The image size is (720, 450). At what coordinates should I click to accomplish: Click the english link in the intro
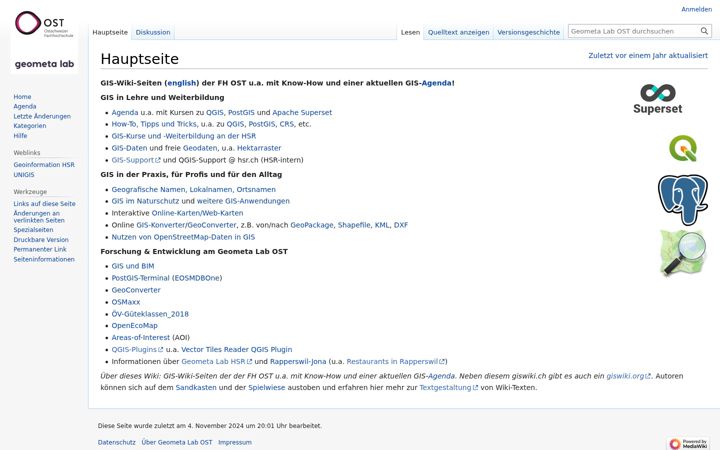(x=182, y=83)
